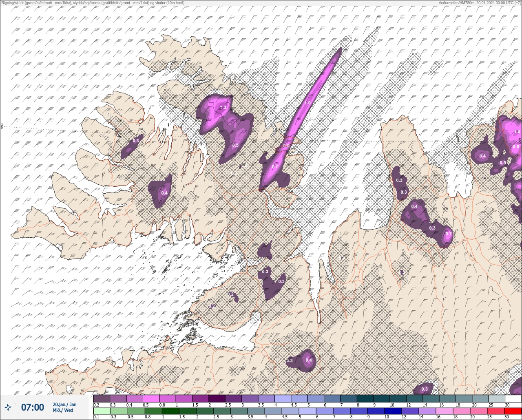Click the latitude label on the left edge
Image resolution: width=522 pixels, height=420 pixels.
coord(2,127)
